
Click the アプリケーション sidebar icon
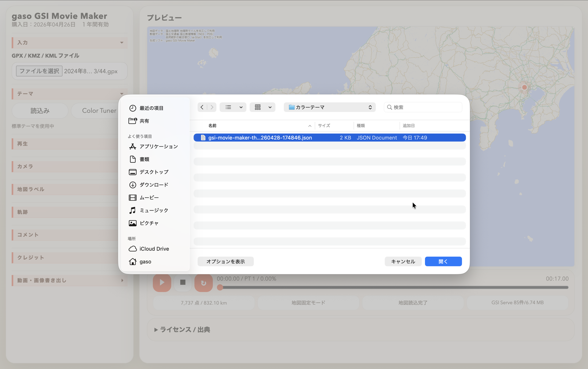pyautogui.click(x=133, y=146)
